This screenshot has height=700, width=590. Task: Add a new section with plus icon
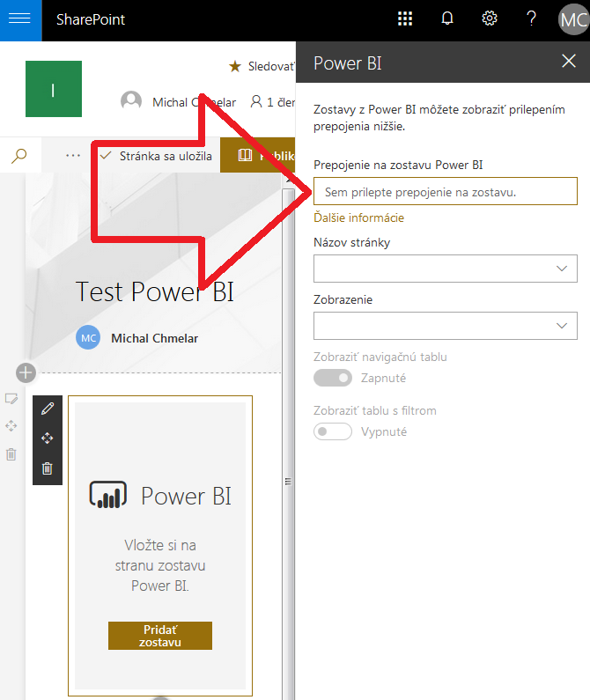(26, 372)
